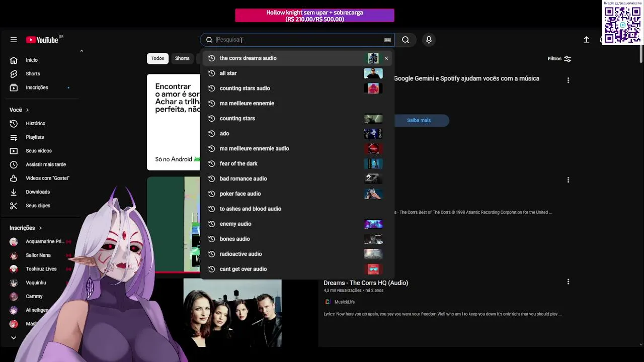This screenshot has height=362, width=644.
Task: Open the hamburger guide menu
Action: point(14,40)
